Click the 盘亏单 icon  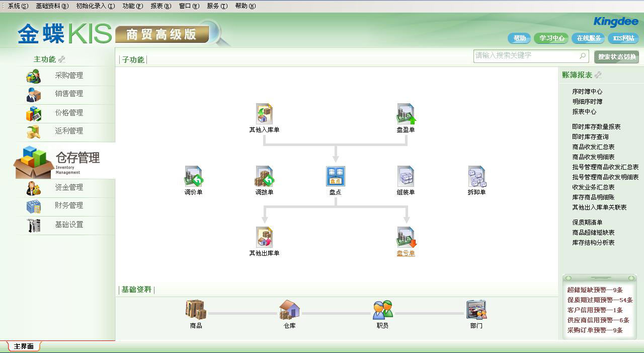[406, 237]
